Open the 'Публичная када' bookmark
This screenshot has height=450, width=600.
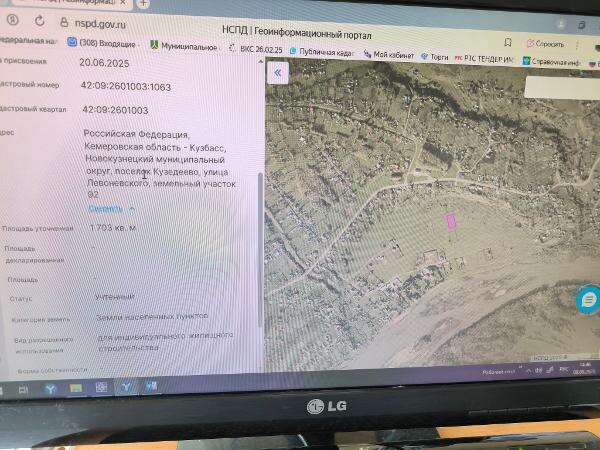click(x=322, y=52)
